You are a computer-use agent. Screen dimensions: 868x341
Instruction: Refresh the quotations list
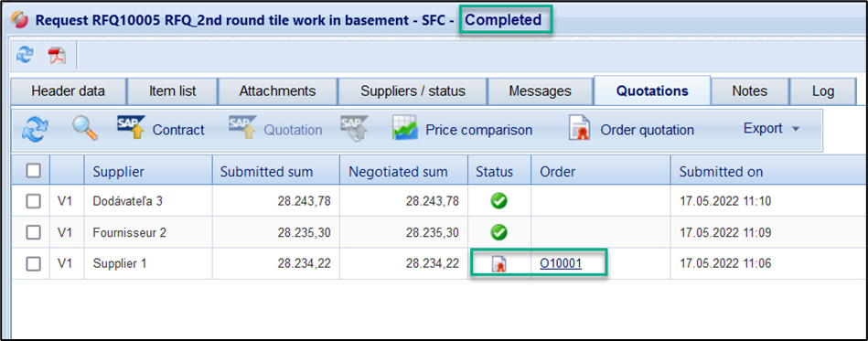[x=35, y=130]
